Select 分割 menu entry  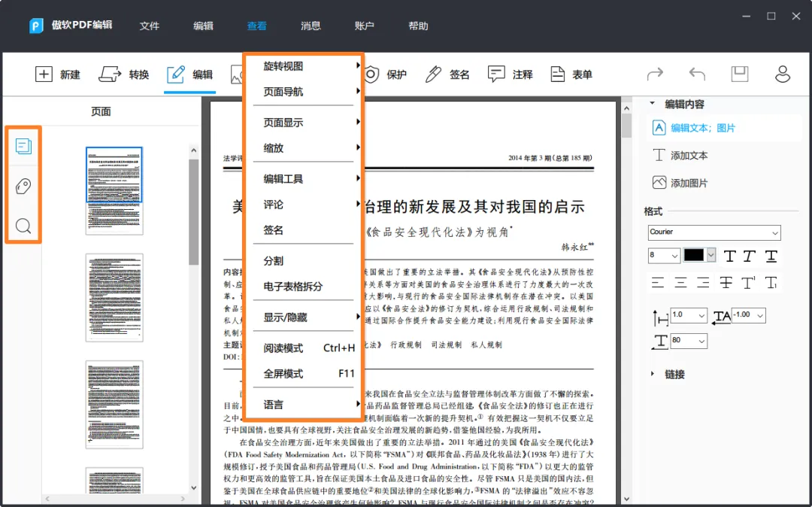coord(304,261)
